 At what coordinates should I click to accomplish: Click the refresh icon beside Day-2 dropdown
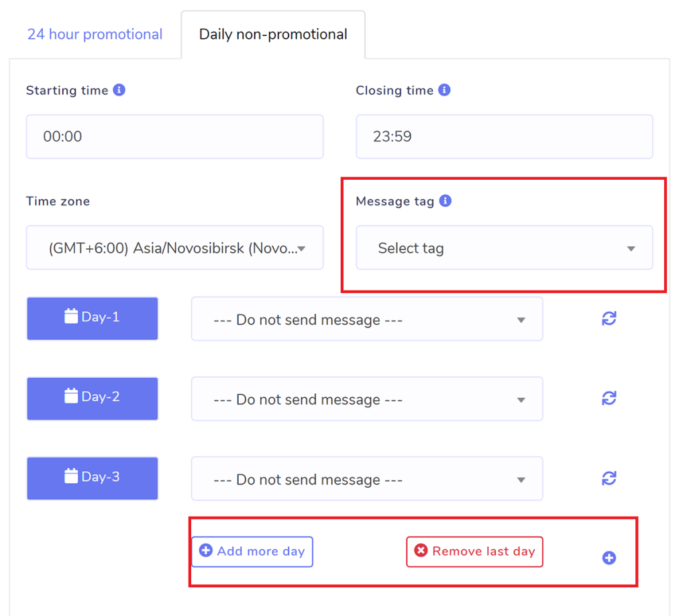click(x=609, y=399)
